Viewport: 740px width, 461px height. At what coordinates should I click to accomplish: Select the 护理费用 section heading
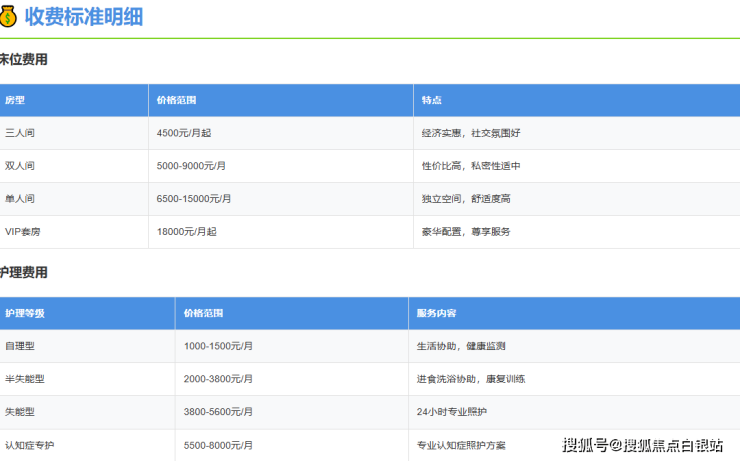[x=23, y=273]
